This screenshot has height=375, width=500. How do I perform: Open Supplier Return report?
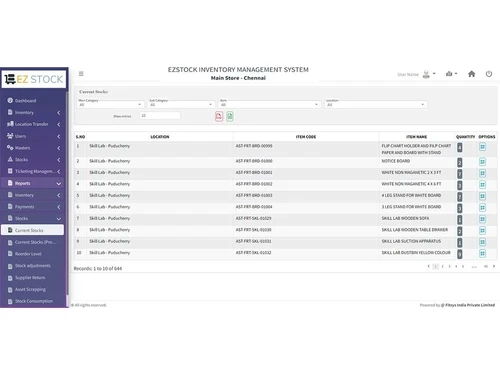pyautogui.click(x=30, y=277)
